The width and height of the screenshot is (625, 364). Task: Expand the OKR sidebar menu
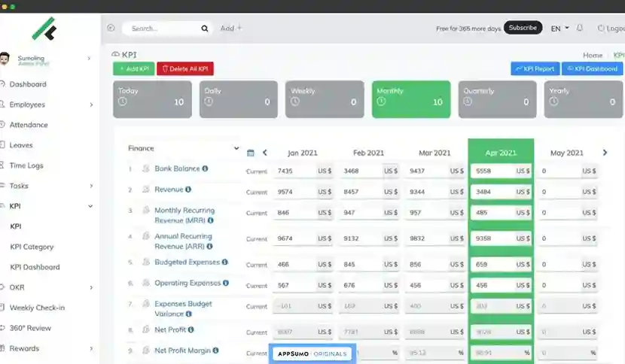pyautogui.click(x=91, y=287)
